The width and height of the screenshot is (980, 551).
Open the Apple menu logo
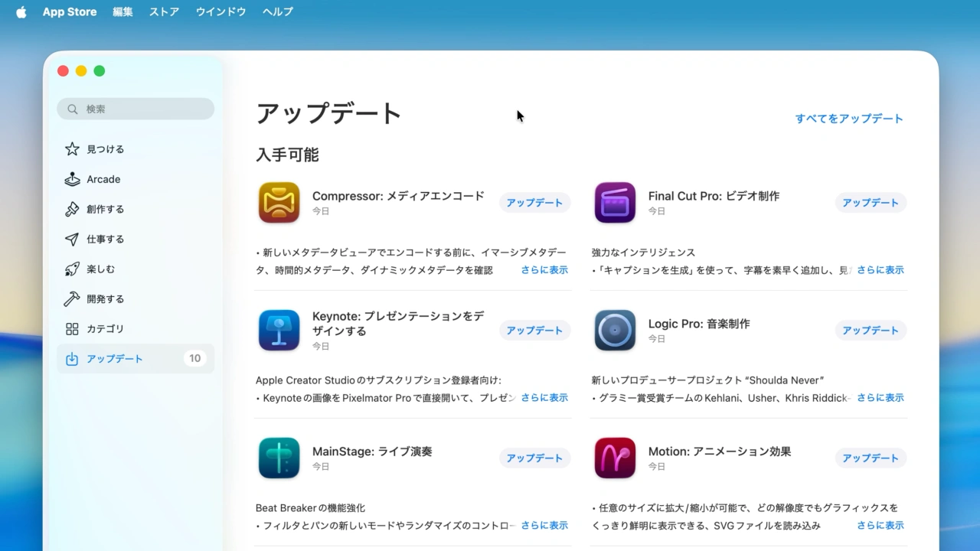click(21, 12)
